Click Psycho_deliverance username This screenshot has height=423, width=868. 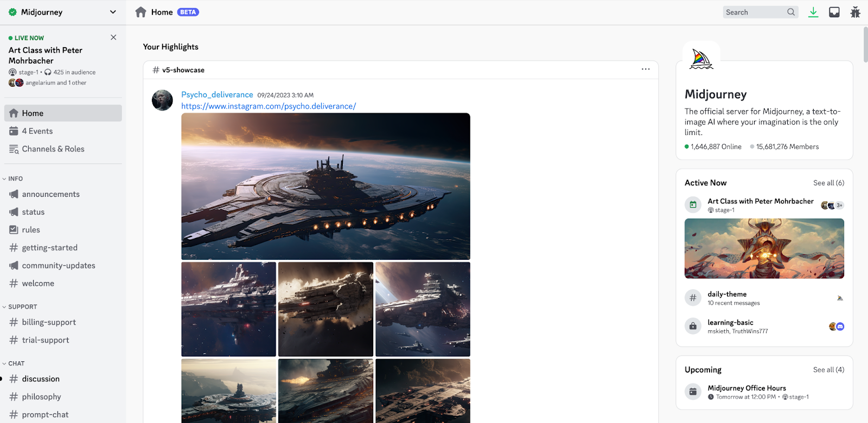tap(217, 94)
